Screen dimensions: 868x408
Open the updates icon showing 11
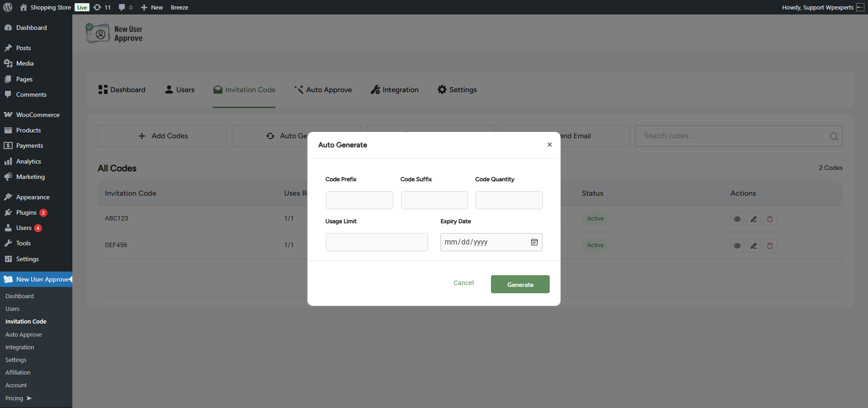pyautogui.click(x=102, y=7)
